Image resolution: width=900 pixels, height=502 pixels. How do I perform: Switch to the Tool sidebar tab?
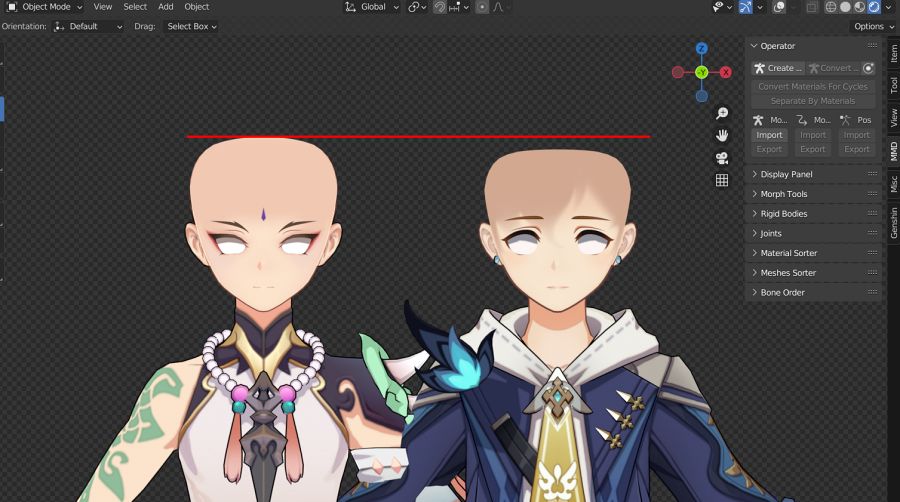coord(894,85)
